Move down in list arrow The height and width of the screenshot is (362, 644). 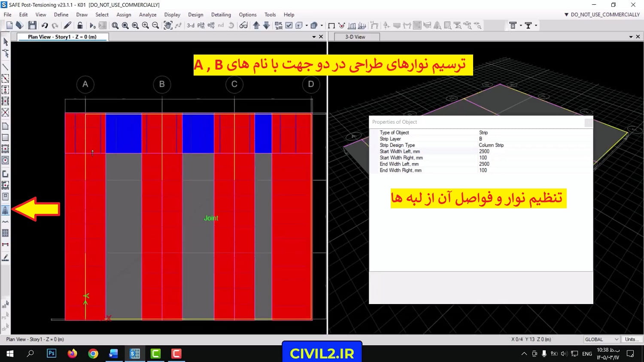tap(267, 25)
